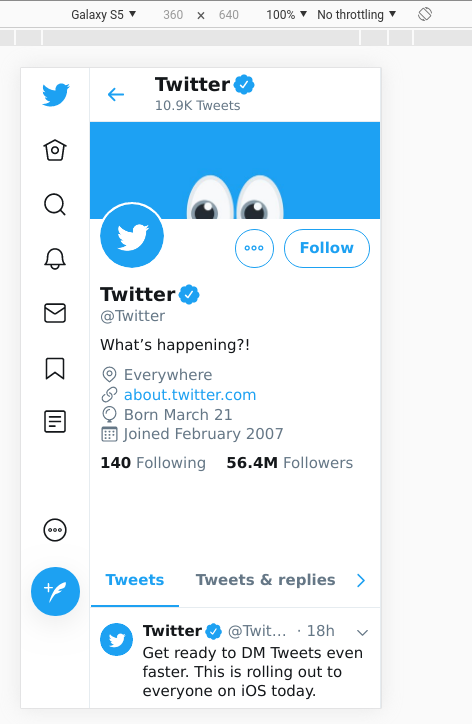Expand the tweet options chevron
Screen dimensions: 472x724
click(x=363, y=632)
